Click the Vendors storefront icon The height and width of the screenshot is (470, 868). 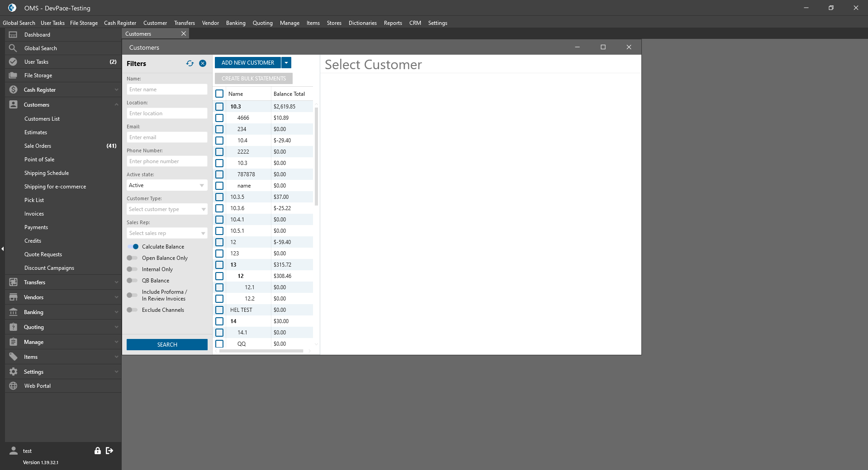(x=13, y=297)
